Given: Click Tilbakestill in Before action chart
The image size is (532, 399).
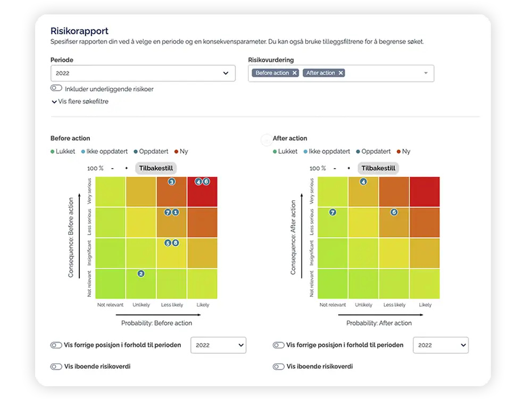Looking at the screenshot, I should pos(156,168).
